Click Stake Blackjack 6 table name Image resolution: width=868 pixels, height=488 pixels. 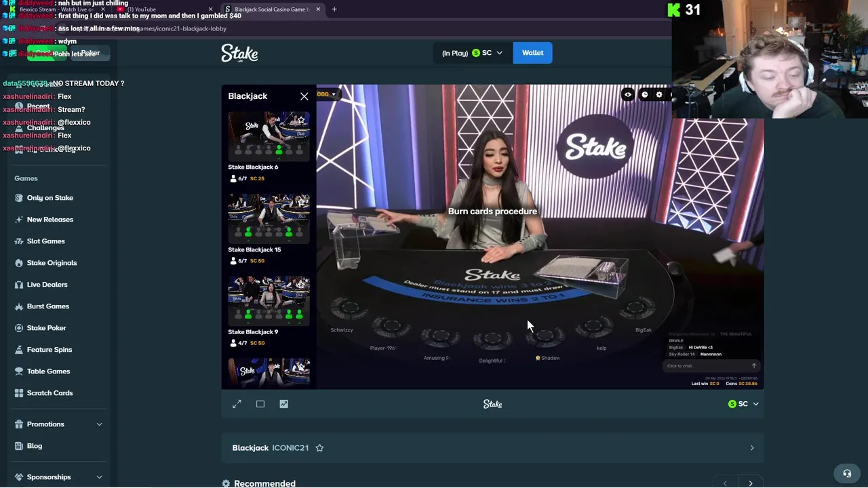[x=253, y=167]
